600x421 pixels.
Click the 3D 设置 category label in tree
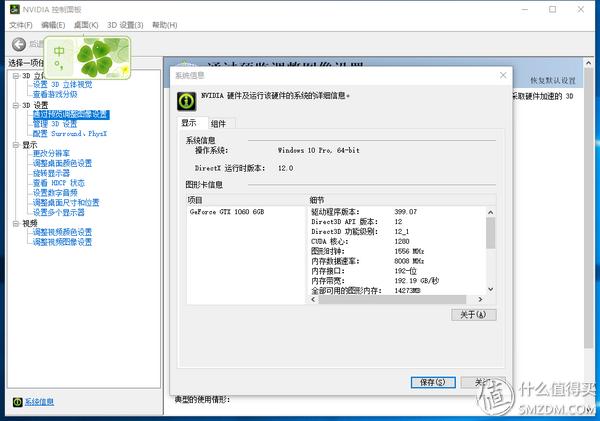(35, 105)
